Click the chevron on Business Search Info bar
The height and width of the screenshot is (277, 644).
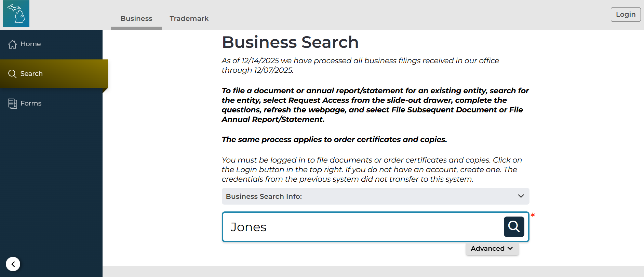(521, 196)
